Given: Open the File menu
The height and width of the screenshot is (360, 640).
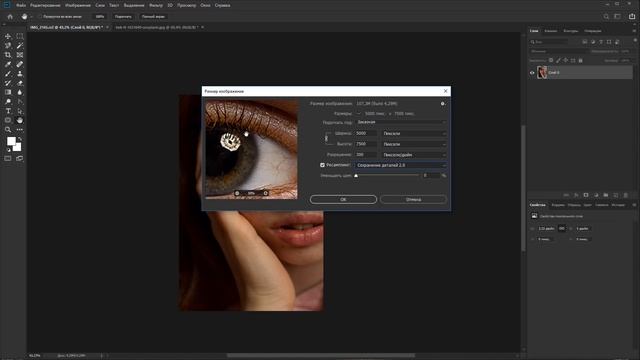Looking at the screenshot, I should [21, 5].
